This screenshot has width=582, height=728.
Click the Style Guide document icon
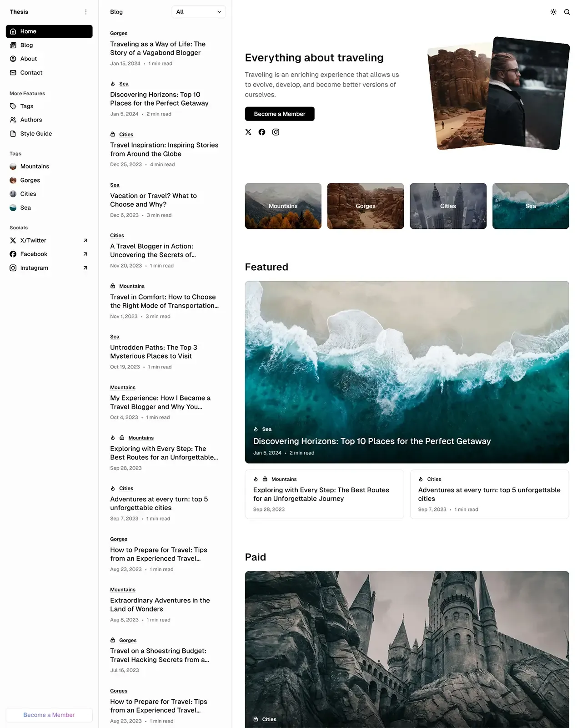(x=13, y=134)
